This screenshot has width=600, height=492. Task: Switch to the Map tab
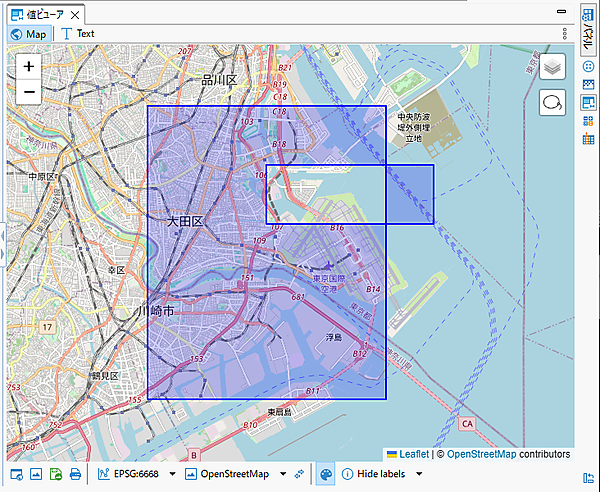coord(28,33)
